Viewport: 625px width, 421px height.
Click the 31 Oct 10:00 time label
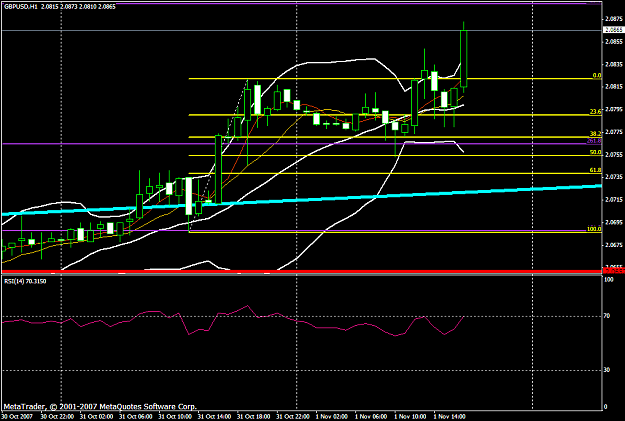point(175,417)
